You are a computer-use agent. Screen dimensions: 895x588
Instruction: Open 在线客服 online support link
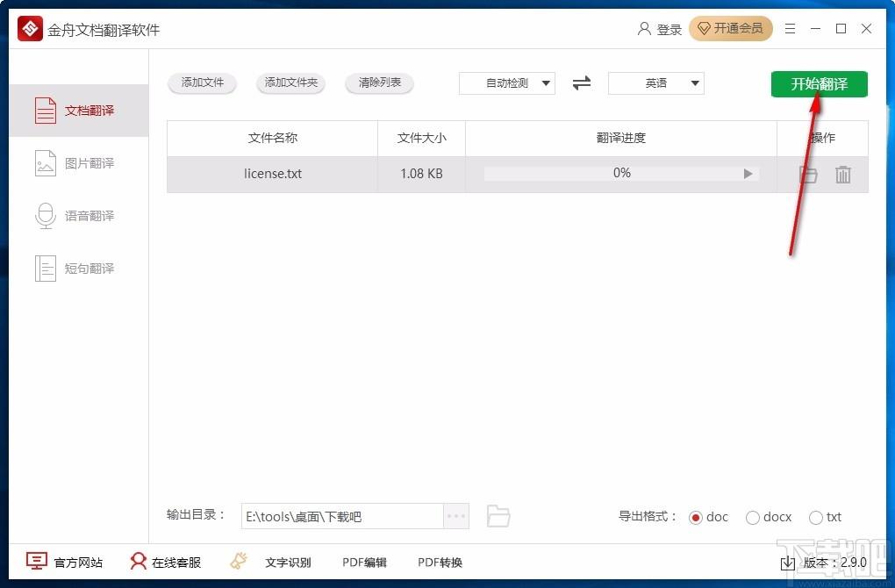pos(176,563)
